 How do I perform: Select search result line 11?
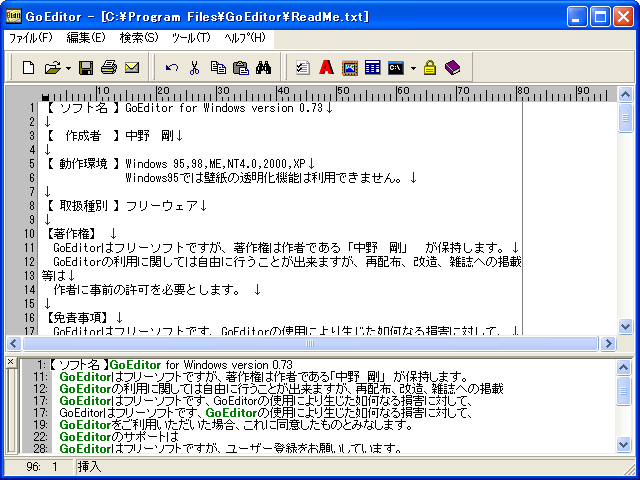(263, 376)
